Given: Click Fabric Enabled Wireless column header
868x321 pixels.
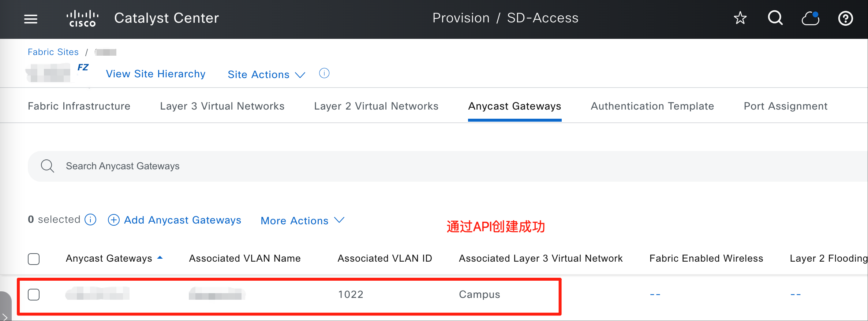Looking at the screenshot, I should pos(706,258).
